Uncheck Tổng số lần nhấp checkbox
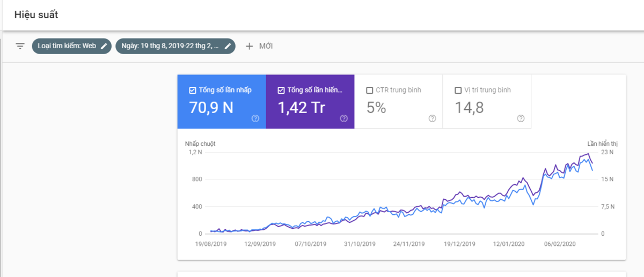Image resolution: width=644 pixels, height=277 pixels. (x=193, y=90)
